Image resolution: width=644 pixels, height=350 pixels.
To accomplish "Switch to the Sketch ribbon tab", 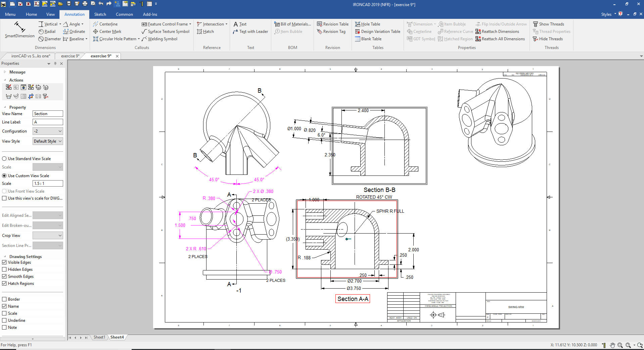I will pyautogui.click(x=100, y=14).
